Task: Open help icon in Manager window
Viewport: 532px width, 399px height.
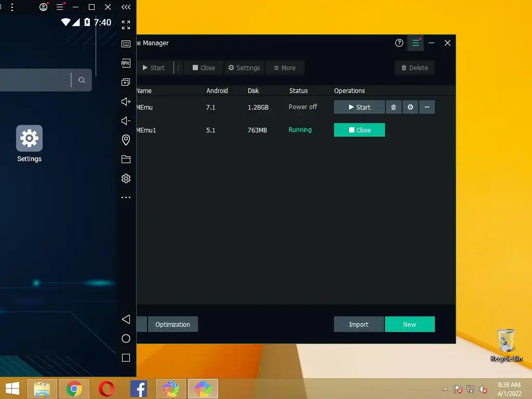Action: 399,43
